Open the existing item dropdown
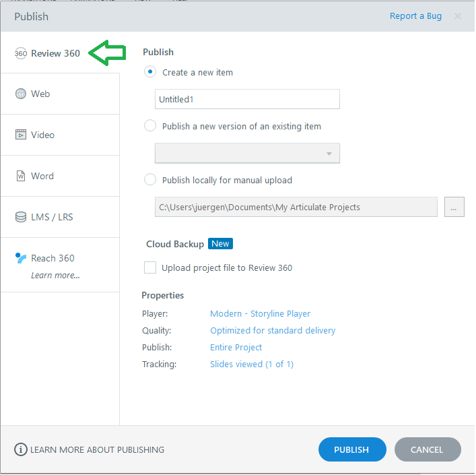The image size is (476, 475). tap(247, 153)
